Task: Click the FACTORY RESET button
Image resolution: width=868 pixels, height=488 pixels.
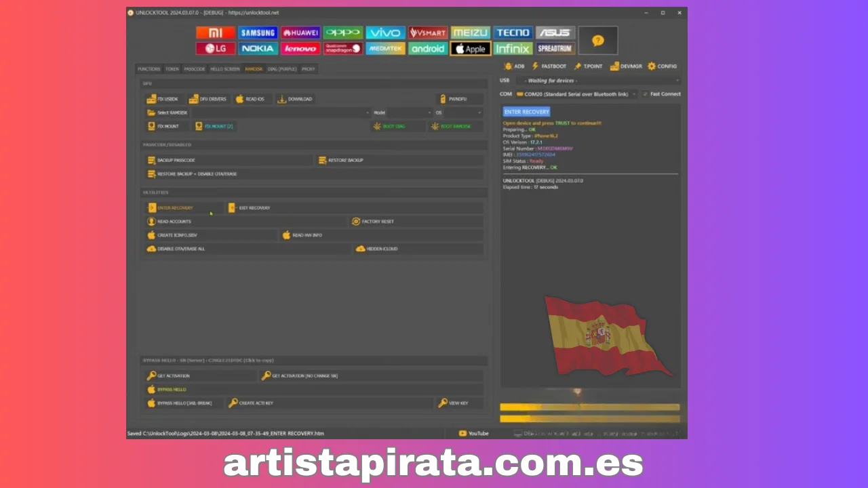Action: (416, 222)
